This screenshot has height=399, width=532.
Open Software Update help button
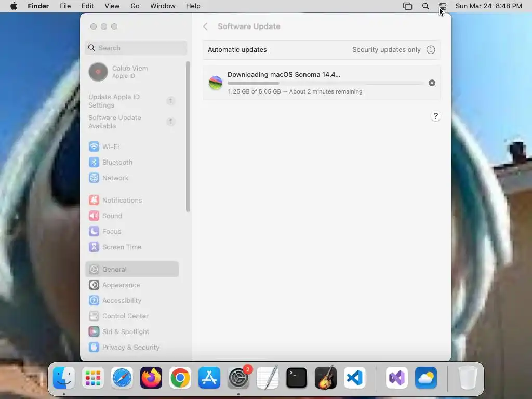tap(436, 116)
